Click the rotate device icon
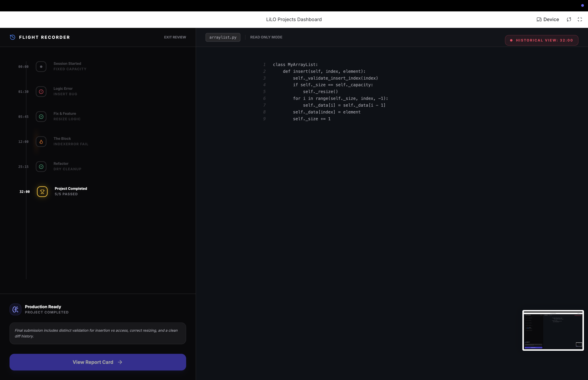The width and height of the screenshot is (588, 380). click(569, 20)
